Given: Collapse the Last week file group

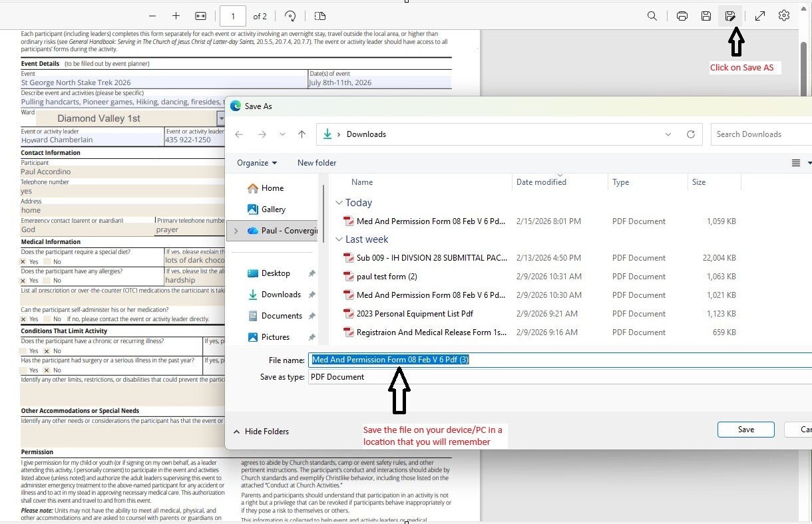Looking at the screenshot, I should (339, 239).
